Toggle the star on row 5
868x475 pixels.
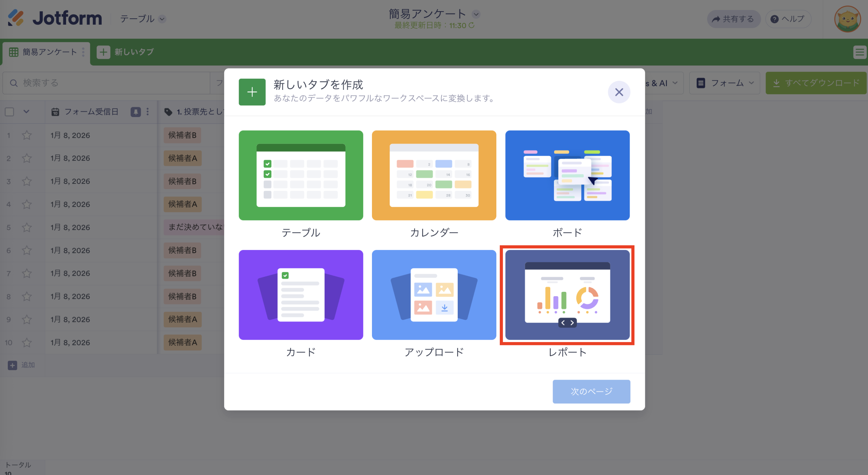(26, 227)
